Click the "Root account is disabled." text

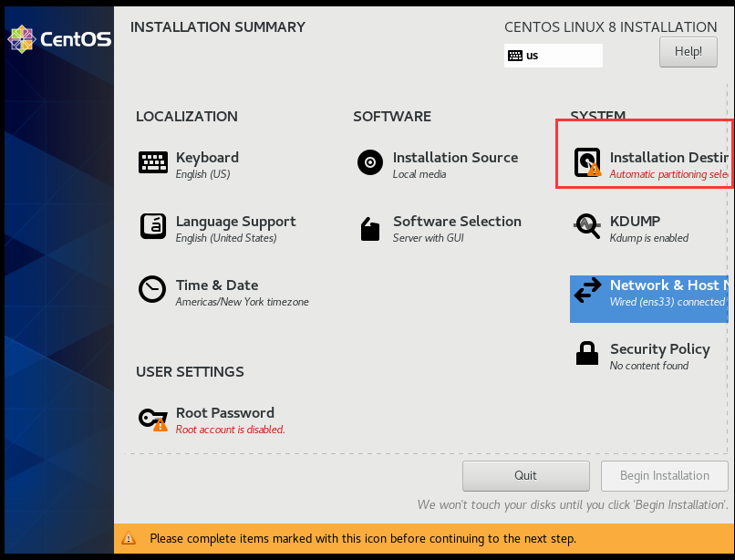click(x=230, y=430)
